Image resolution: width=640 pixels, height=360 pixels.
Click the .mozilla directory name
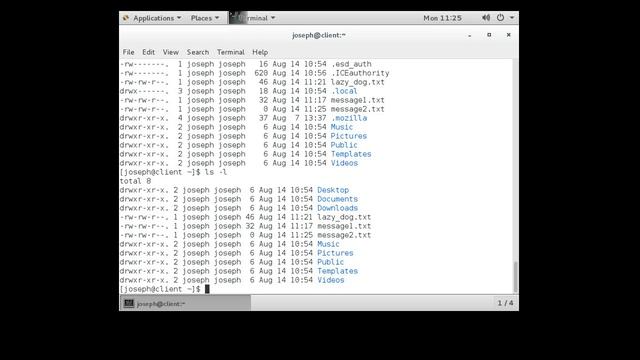349,118
